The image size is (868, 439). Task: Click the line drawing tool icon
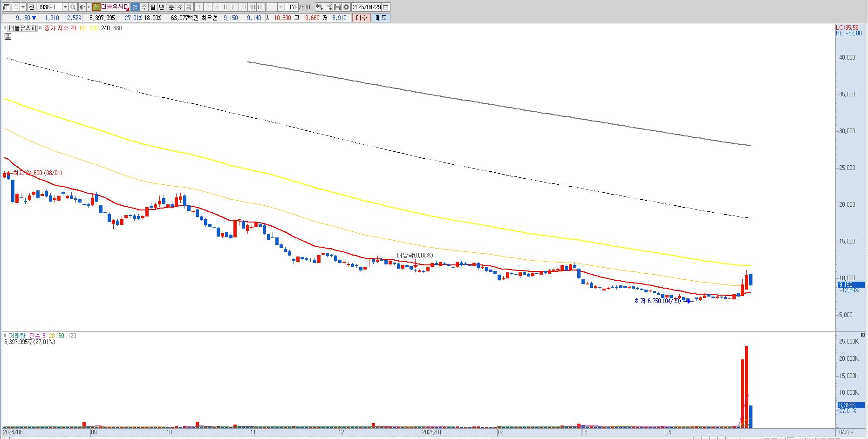pos(328,7)
